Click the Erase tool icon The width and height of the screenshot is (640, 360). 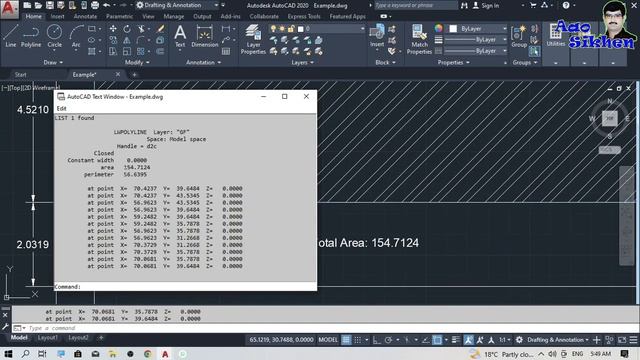point(160,29)
